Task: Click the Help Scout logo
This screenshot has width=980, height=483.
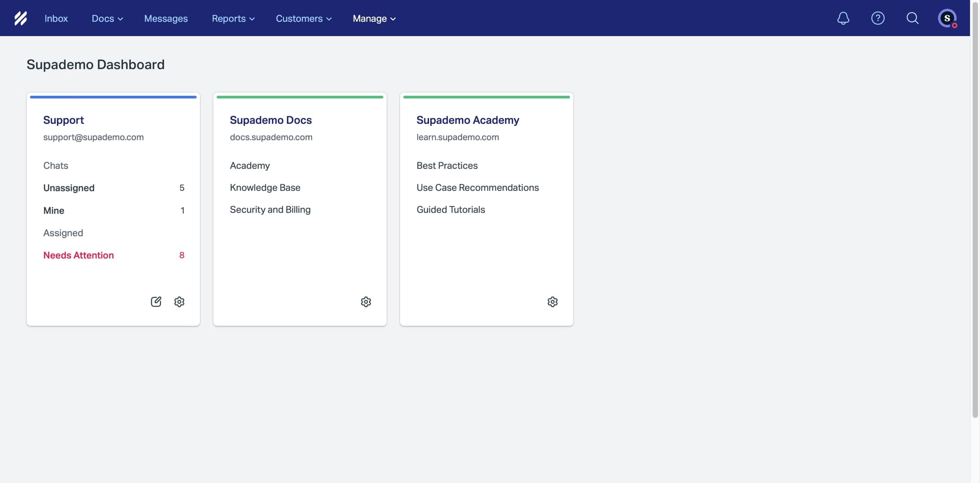Action: (x=21, y=18)
